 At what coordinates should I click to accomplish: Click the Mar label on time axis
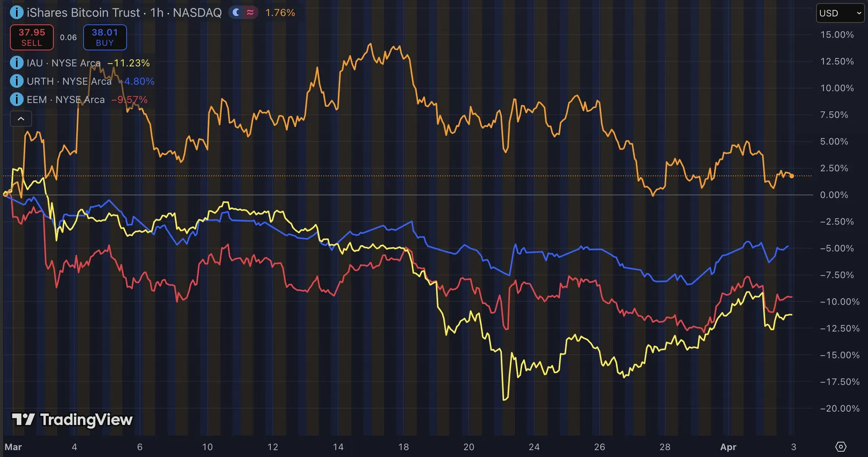13,447
